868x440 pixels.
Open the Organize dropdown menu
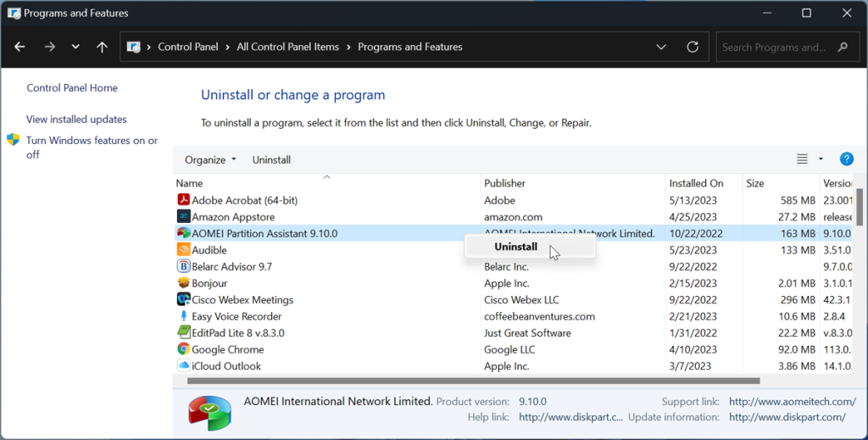[x=210, y=159]
